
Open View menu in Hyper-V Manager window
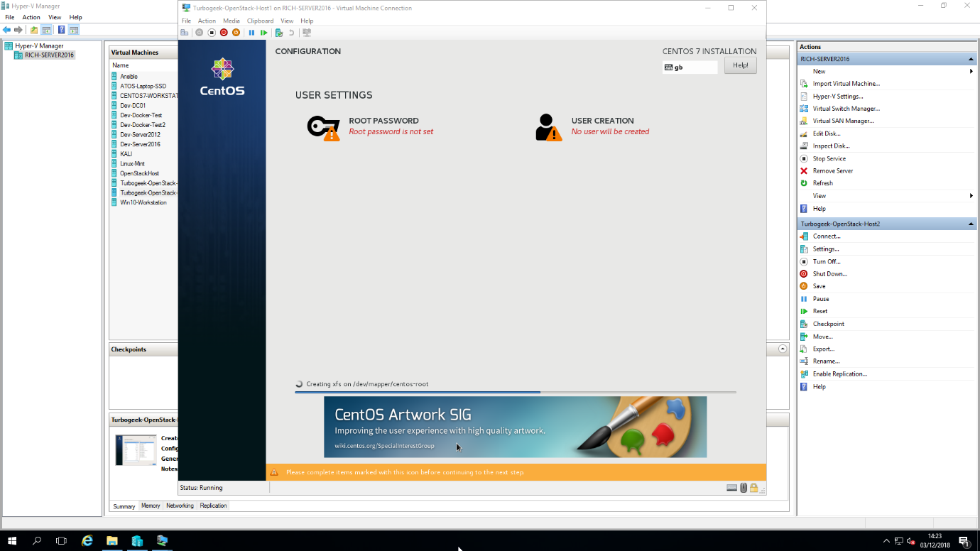[55, 17]
